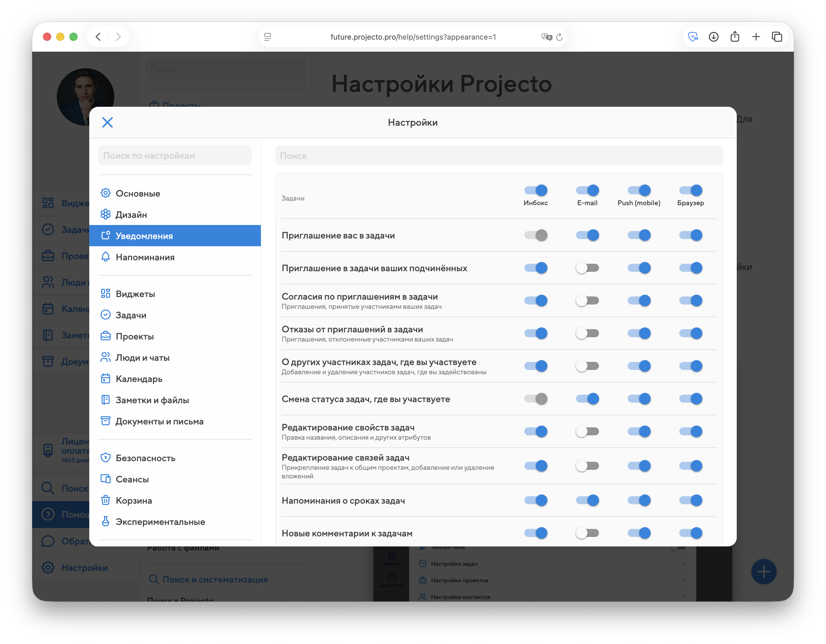Image resolution: width=826 pixels, height=644 pixels.
Task: Click the shield privacy extension icon
Action: click(x=693, y=37)
